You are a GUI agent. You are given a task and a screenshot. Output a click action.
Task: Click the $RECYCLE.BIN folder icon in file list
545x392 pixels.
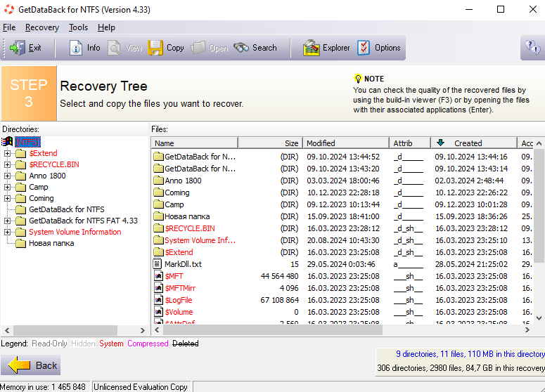[x=158, y=228]
